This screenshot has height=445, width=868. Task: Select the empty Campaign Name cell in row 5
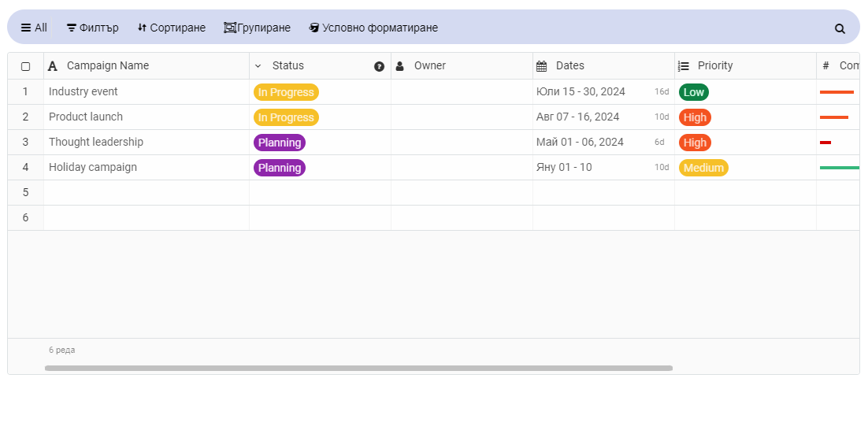(147, 193)
